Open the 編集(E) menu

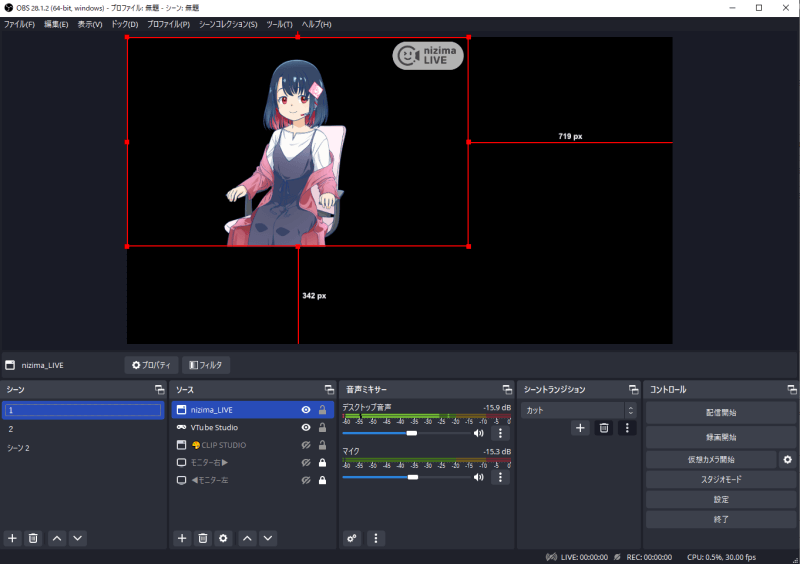[56, 24]
